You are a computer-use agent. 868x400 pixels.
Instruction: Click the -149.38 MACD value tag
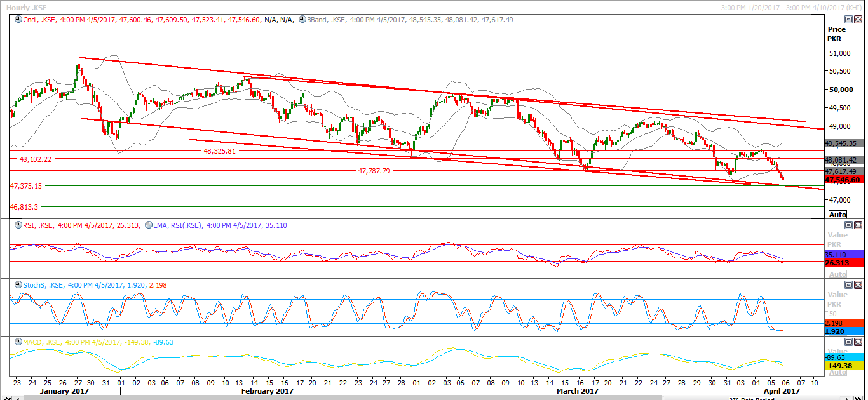(843, 366)
